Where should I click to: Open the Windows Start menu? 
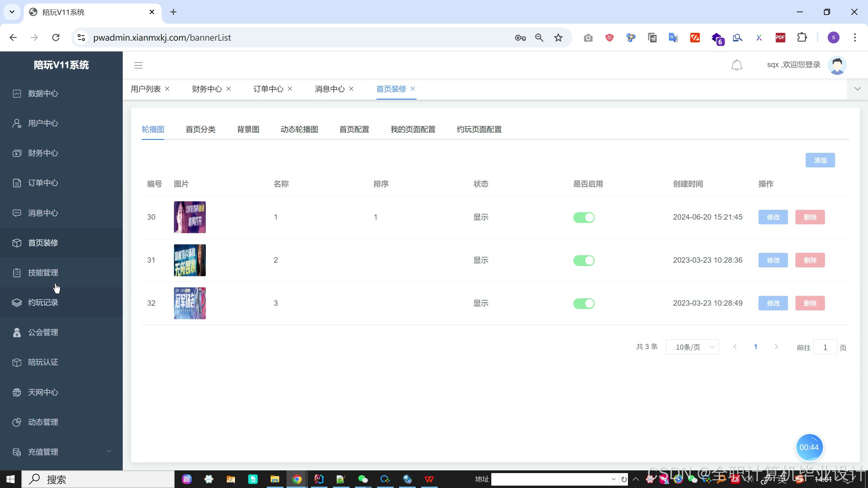11,479
